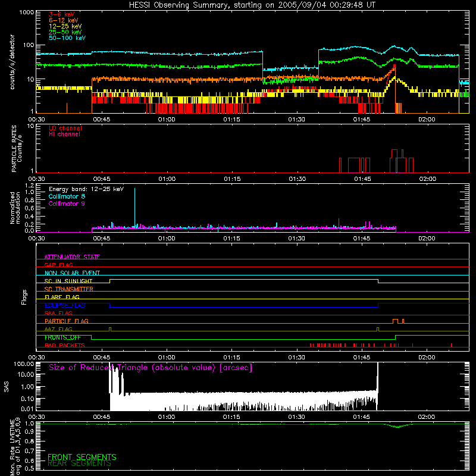Click the SC IN SUNLIGHT flag label

[x=68, y=281]
